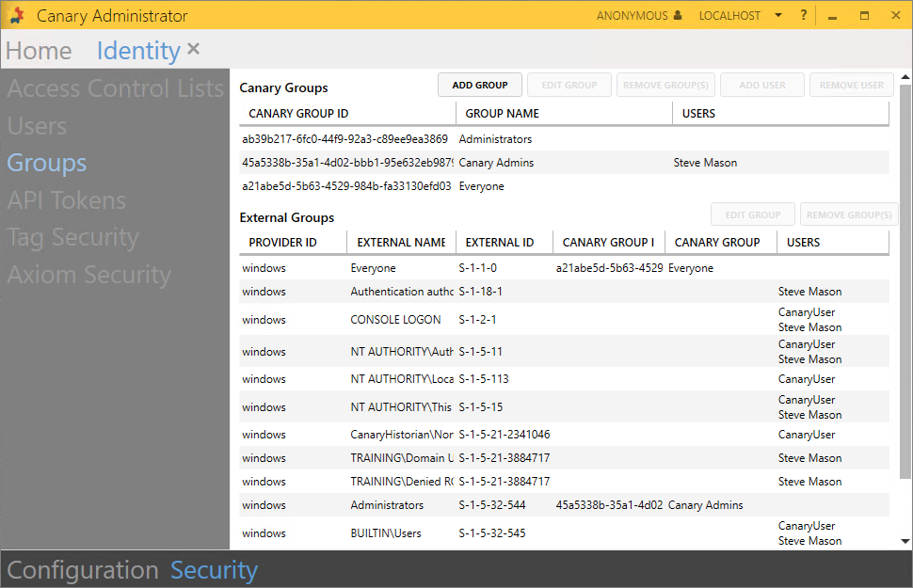Image resolution: width=913 pixels, height=588 pixels.
Task: Click External Groups EDIT GROUP button
Action: (x=753, y=215)
